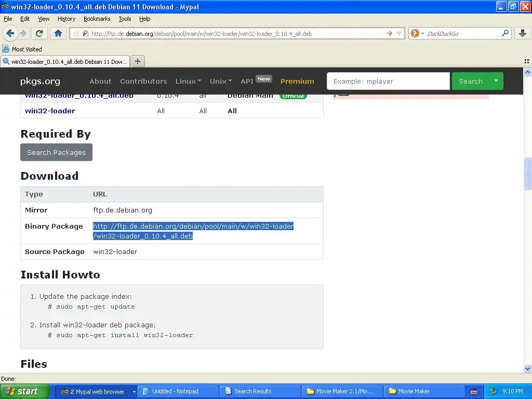532x399 pixels.
Task: Open the dropdown arrow next to Search button
Action: (x=496, y=81)
